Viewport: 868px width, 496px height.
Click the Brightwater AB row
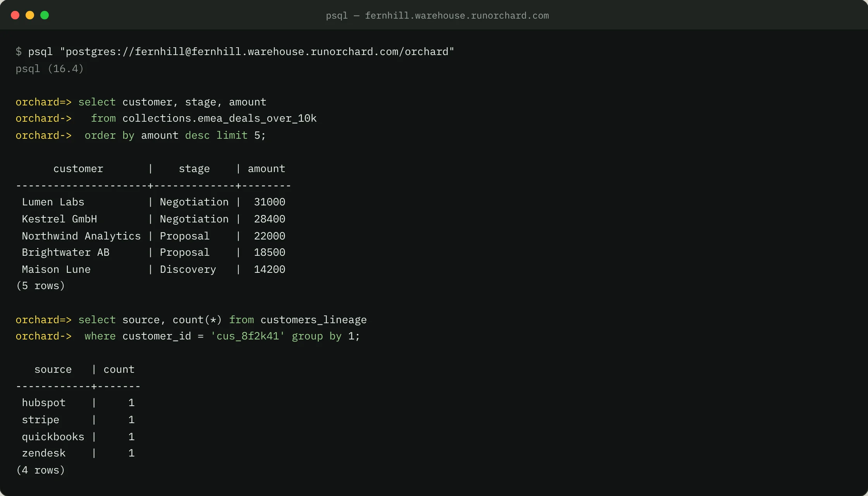point(153,252)
